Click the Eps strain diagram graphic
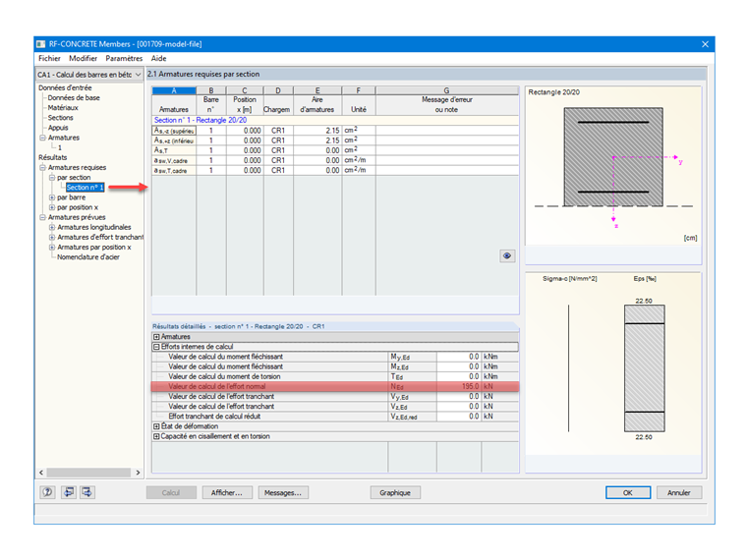The width and height of the screenshot is (747, 560). pyautogui.click(x=644, y=368)
